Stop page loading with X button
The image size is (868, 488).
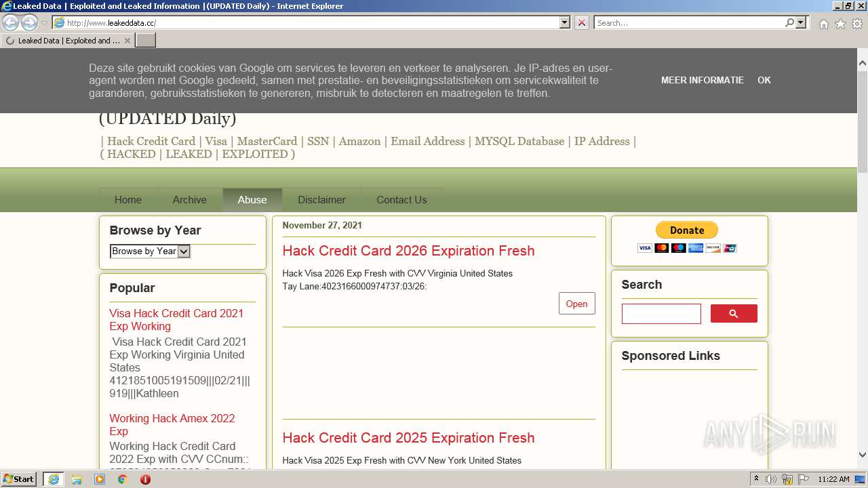[582, 22]
